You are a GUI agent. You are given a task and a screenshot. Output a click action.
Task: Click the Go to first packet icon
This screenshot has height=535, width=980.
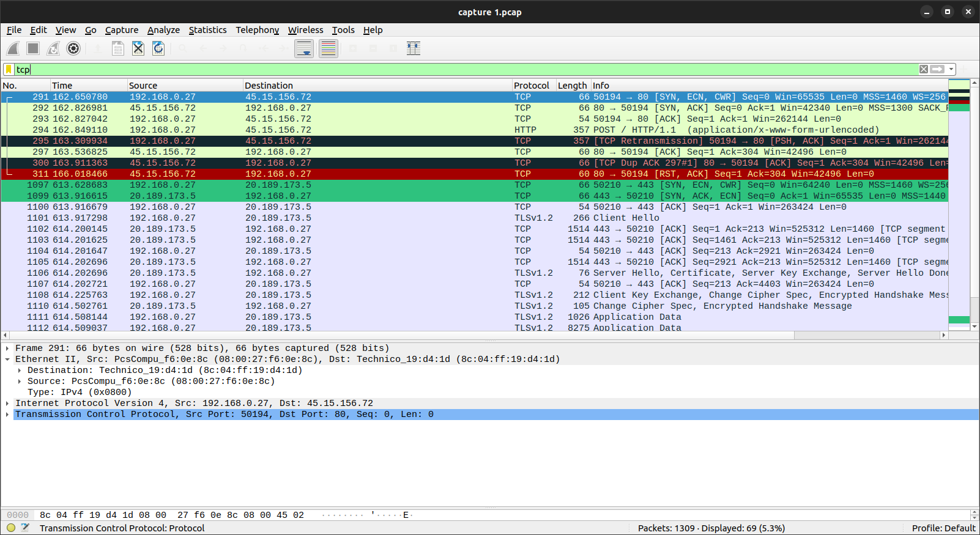pyautogui.click(x=264, y=48)
